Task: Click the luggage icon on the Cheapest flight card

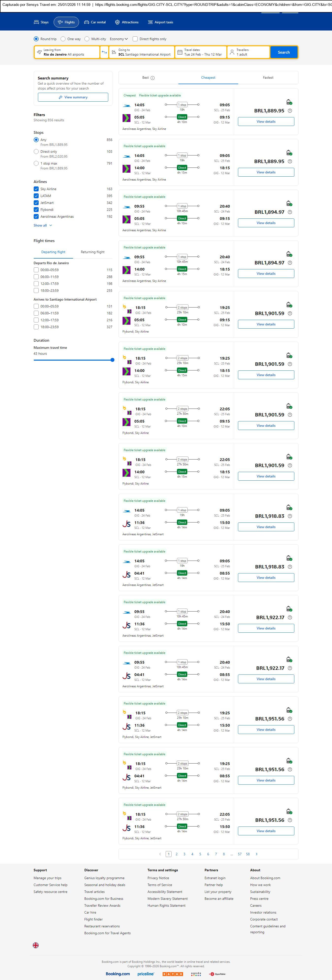Action: [289, 102]
